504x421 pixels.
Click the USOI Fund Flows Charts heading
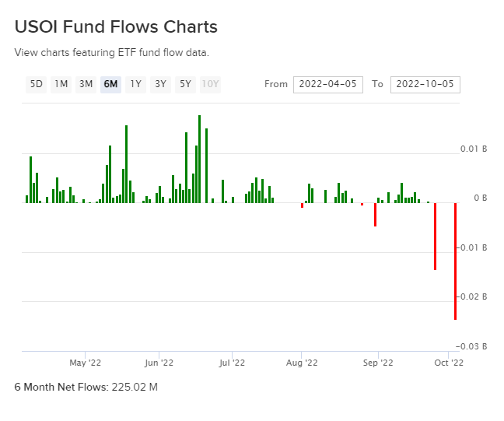pos(116,26)
